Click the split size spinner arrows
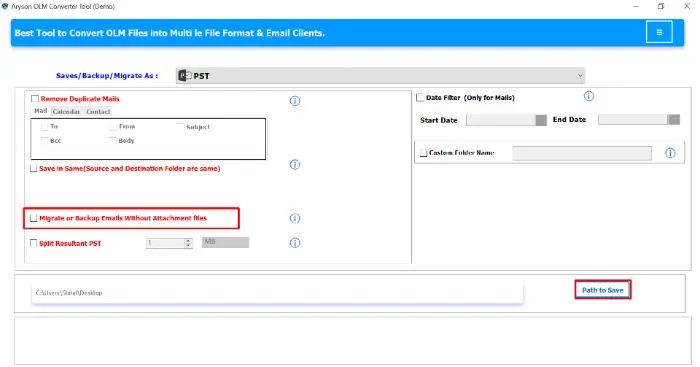This screenshot has height=367, width=700. pos(188,243)
